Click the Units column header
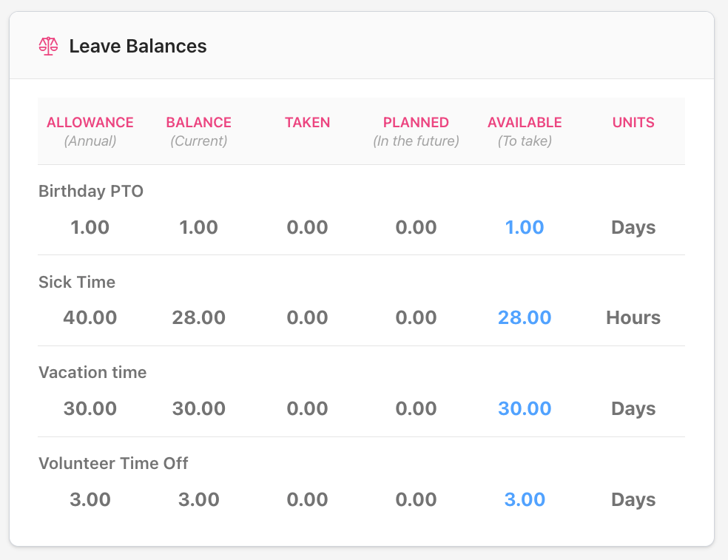This screenshot has width=728, height=560. click(x=633, y=123)
